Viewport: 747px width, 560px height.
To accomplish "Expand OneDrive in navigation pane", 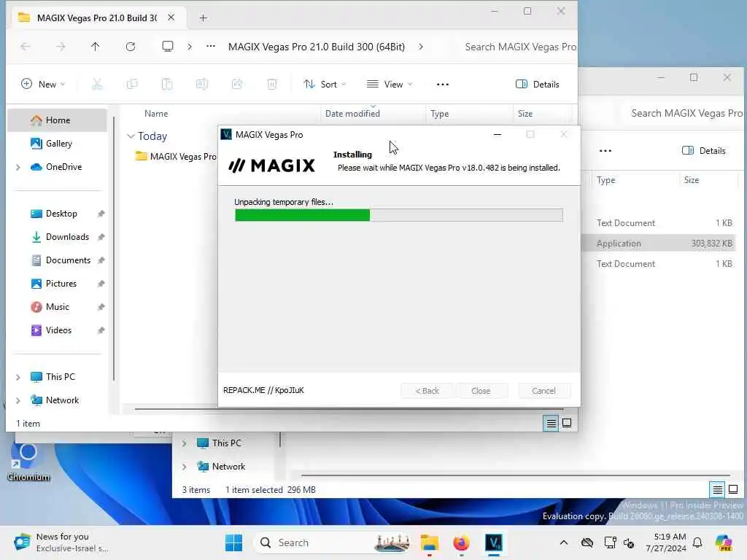I will [x=18, y=167].
